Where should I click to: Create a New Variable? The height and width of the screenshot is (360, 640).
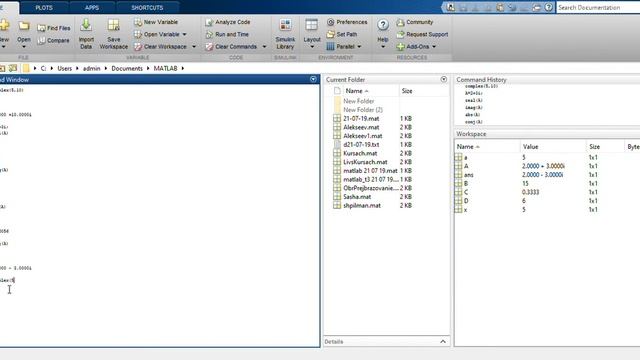pyautogui.click(x=156, y=22)
